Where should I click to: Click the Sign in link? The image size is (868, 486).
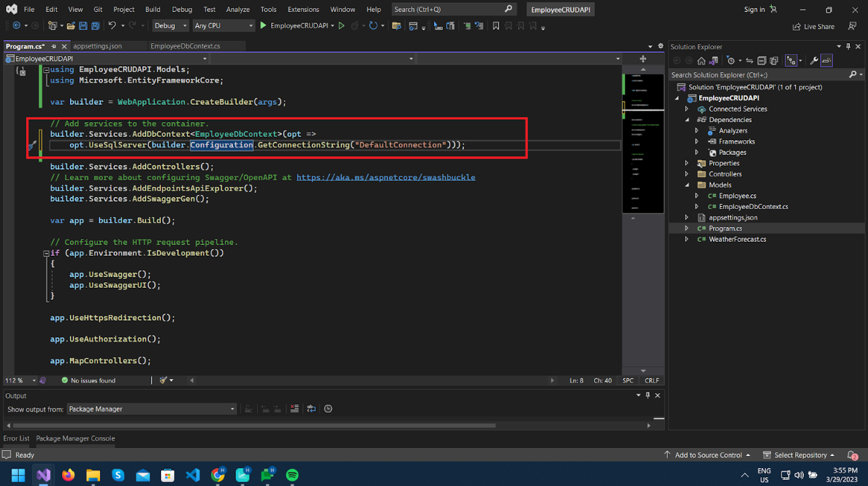tap(754, 9)
